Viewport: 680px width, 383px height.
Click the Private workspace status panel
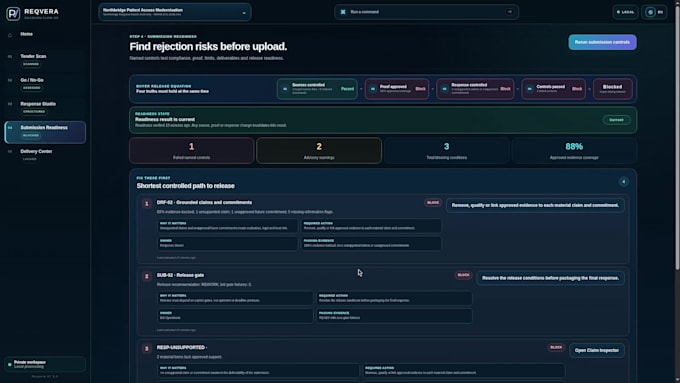[x=45, y=364]
